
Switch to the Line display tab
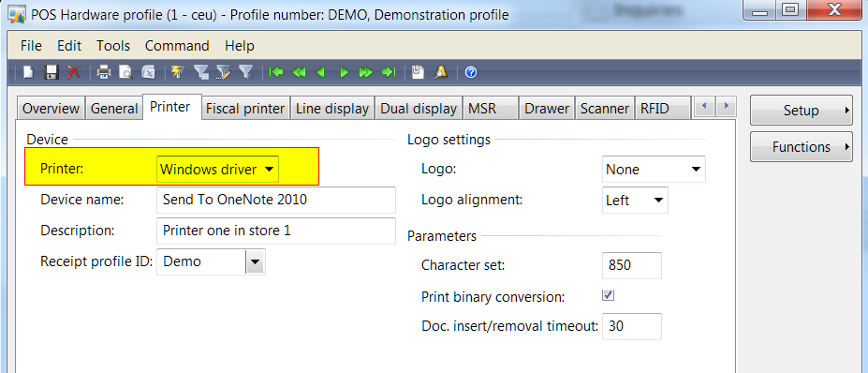(332, 109)
